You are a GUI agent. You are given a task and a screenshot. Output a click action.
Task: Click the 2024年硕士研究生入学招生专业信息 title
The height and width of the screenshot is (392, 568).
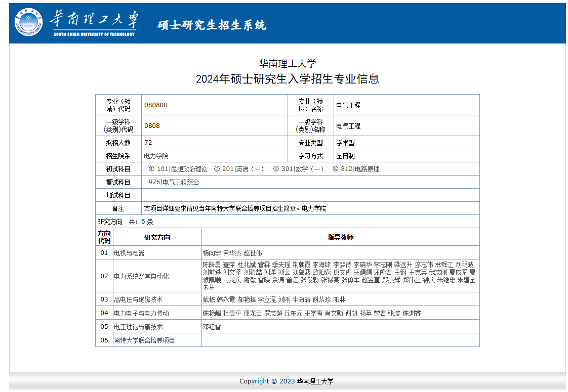click(287, 79)
